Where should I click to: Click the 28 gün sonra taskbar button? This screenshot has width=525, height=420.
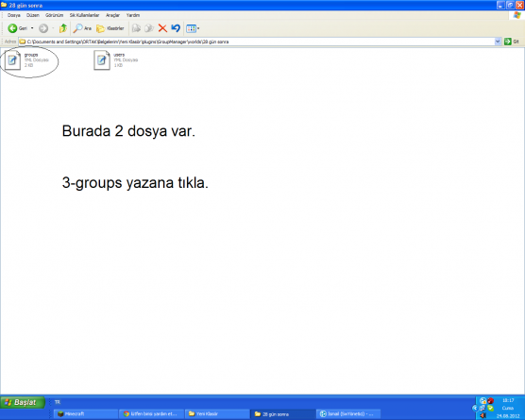(x=282, y=414)
